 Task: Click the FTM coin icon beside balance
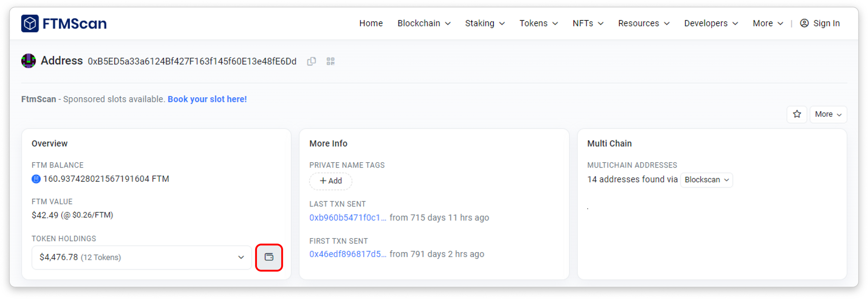[x=36, y=179]
